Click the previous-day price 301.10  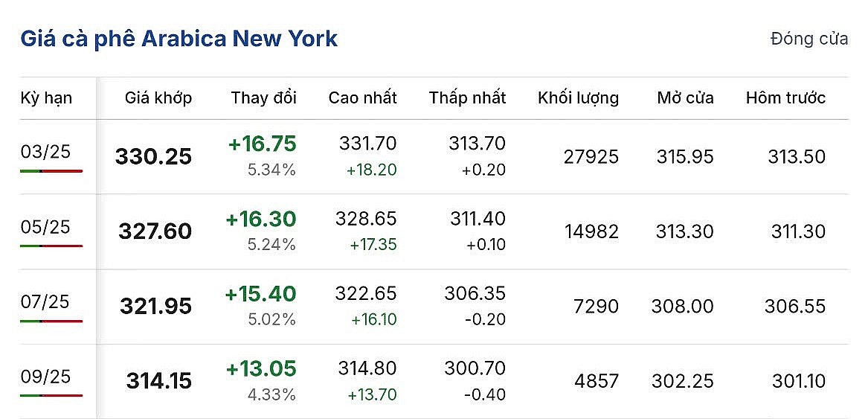click(798, 382)
